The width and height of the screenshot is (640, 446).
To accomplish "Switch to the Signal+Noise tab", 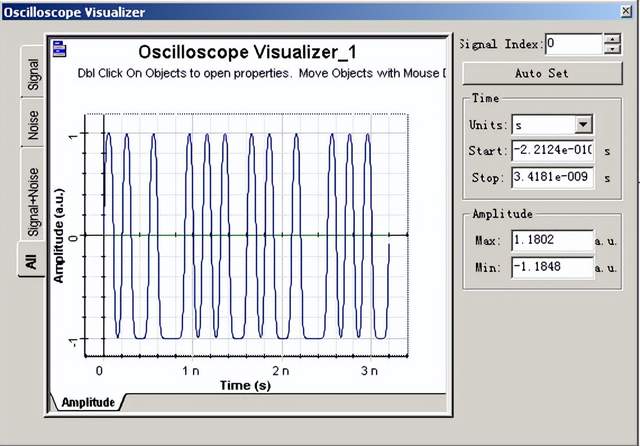I will click(33, 195).
